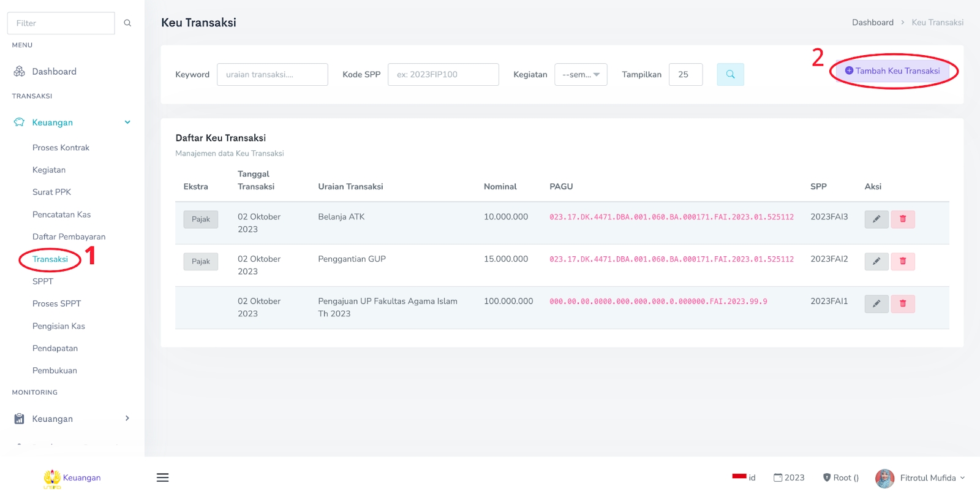Click trash icon for 2023FAI1 row

[902, 304]
